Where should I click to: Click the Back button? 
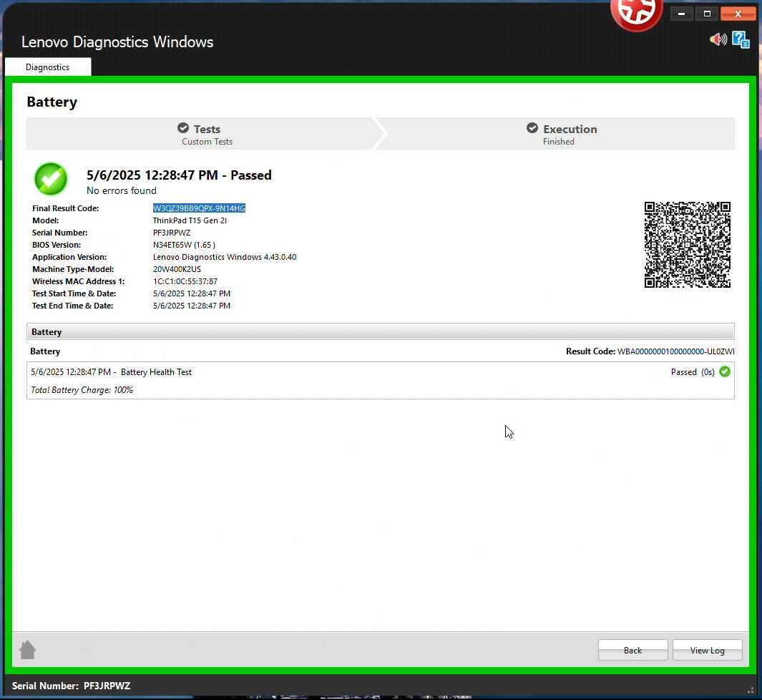pos(632,650)
